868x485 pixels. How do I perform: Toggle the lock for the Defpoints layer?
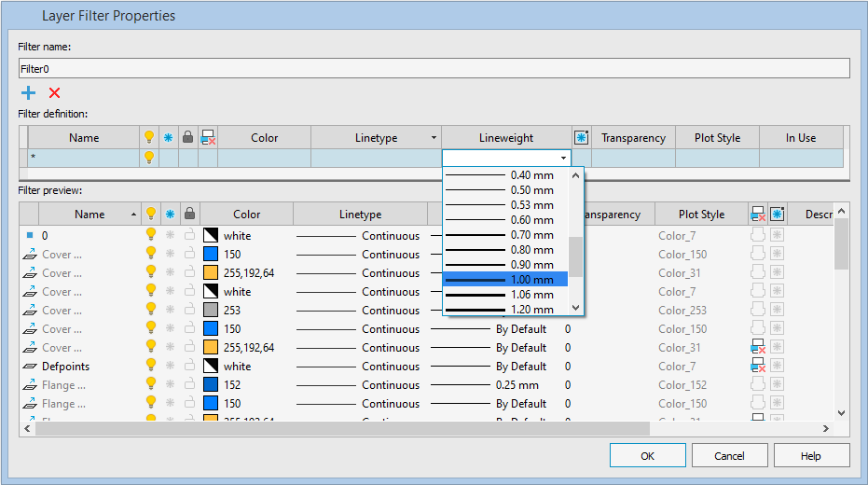[x=190, y=367]
